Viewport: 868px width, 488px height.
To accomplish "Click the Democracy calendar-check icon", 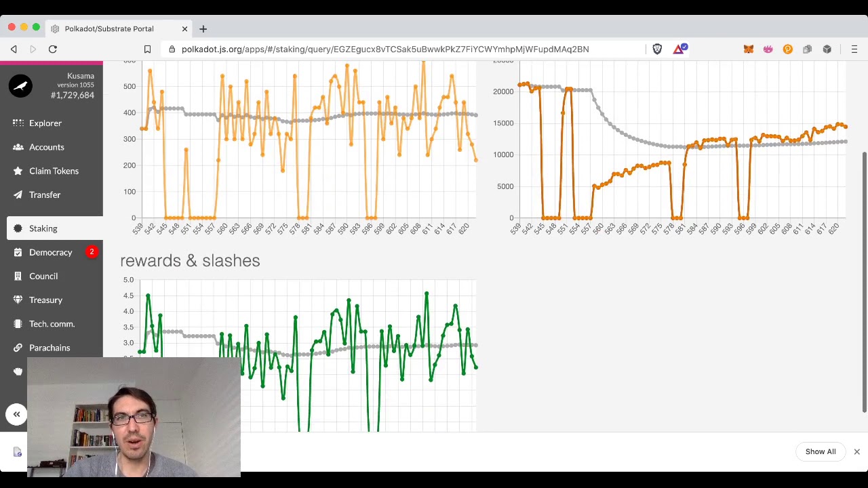I will [18, 252].
